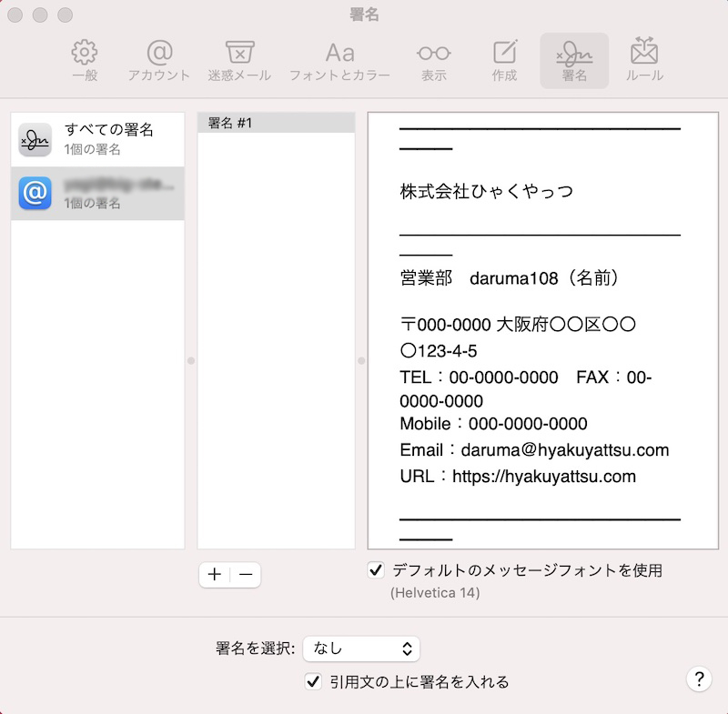The width and height of the screenshot is (728, 714).
Task: Click the 署名を選択 stepper arrows
Action: point(409,649)
